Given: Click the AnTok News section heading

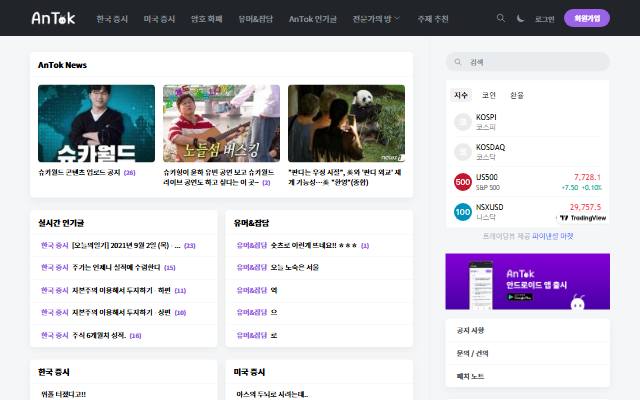Looking at the screenshot, I should [x=62, y=65].
